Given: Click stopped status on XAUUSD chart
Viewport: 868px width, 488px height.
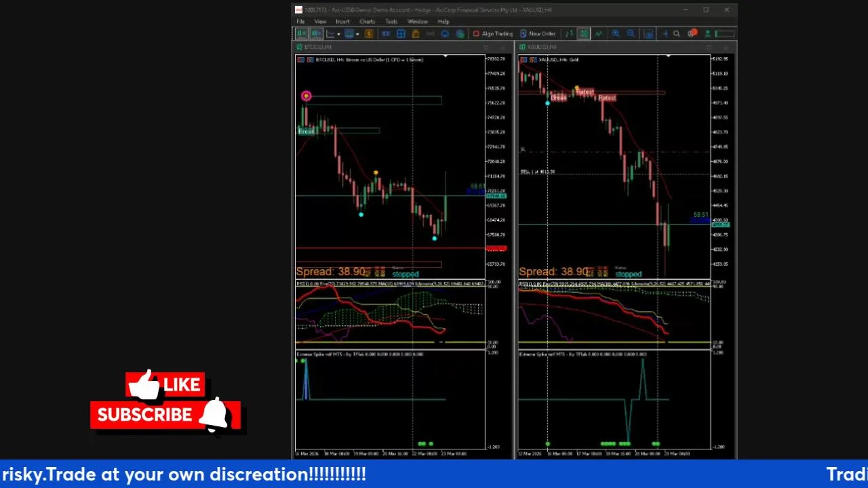Looking at the screenshot, I should (x=629, y=274).
